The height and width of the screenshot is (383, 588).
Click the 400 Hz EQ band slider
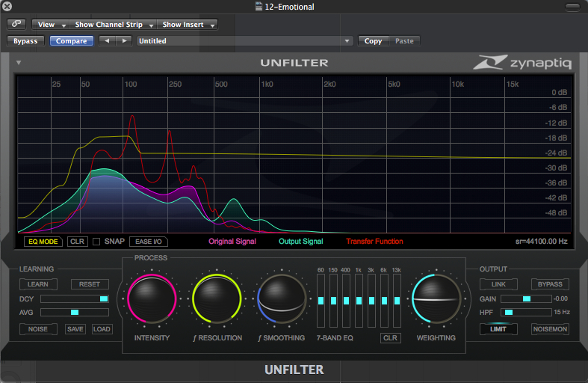coord(346,301)
